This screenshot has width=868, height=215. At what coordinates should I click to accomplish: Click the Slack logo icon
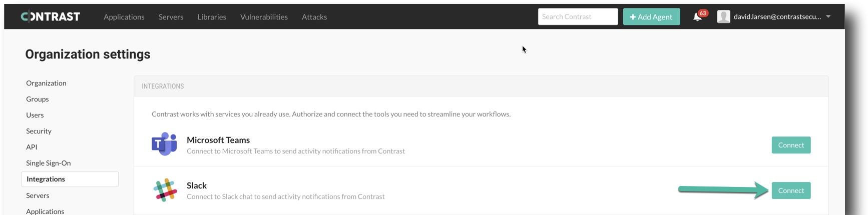coord(165,190)
